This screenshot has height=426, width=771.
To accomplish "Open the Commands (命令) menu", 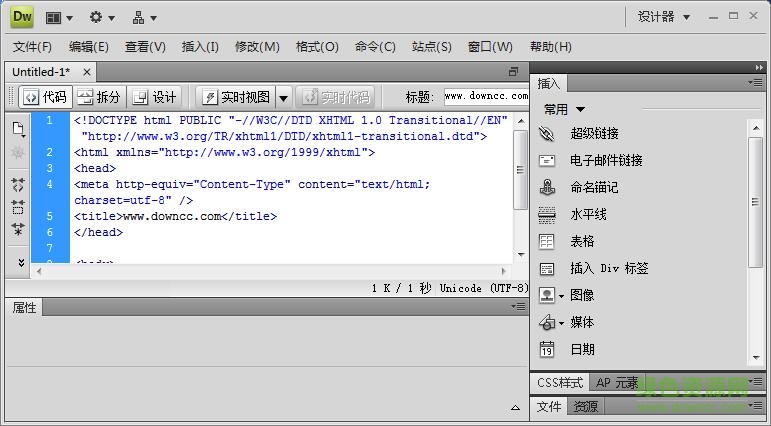I will point(375,47).
